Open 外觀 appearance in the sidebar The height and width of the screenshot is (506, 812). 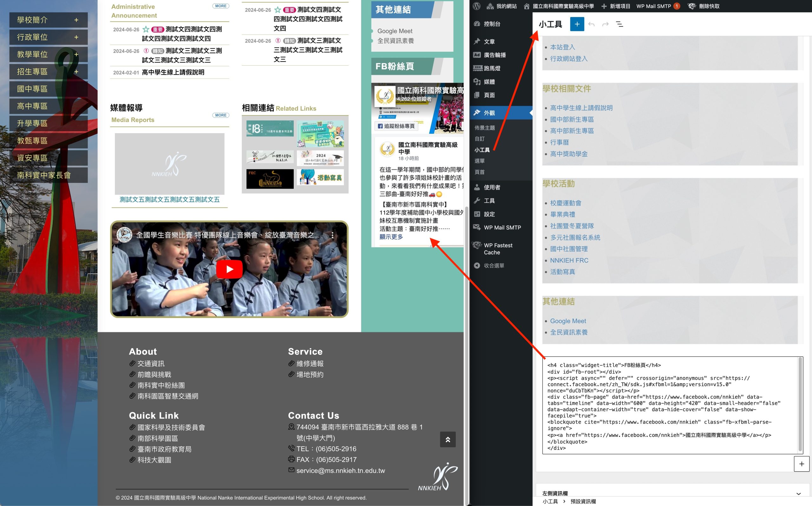point(501,113)
